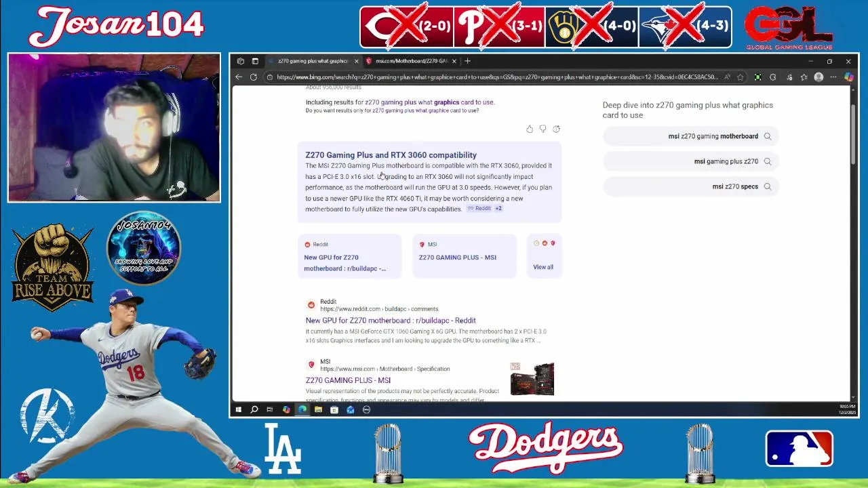This screenshot has width=868, height=488.
Task: Open reddit.com buildapc comments URL text
Action: 379,309
